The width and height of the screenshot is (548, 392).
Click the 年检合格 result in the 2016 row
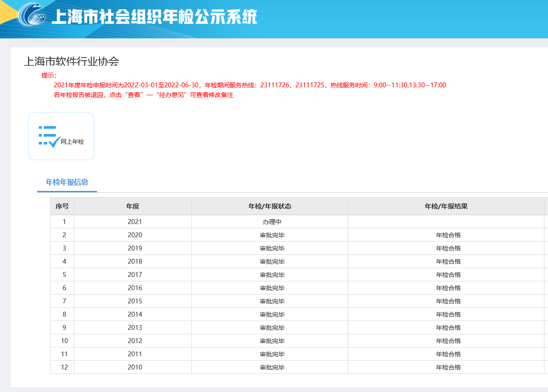448,288
